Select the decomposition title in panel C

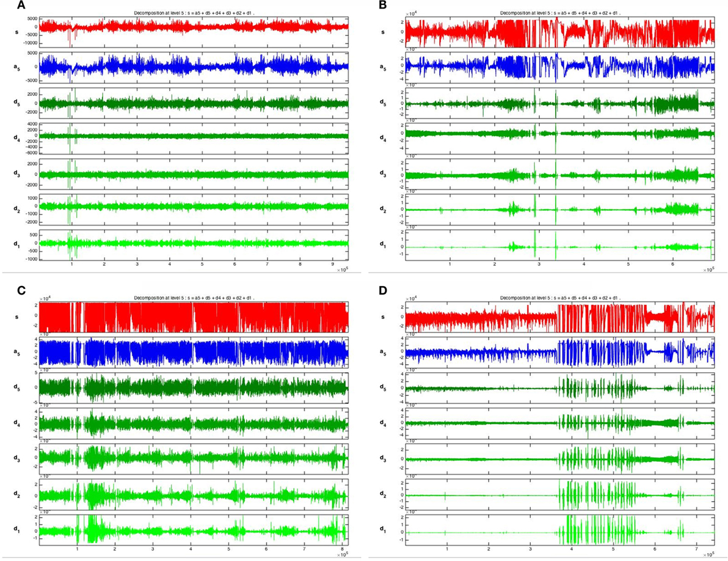pos(194,298)
